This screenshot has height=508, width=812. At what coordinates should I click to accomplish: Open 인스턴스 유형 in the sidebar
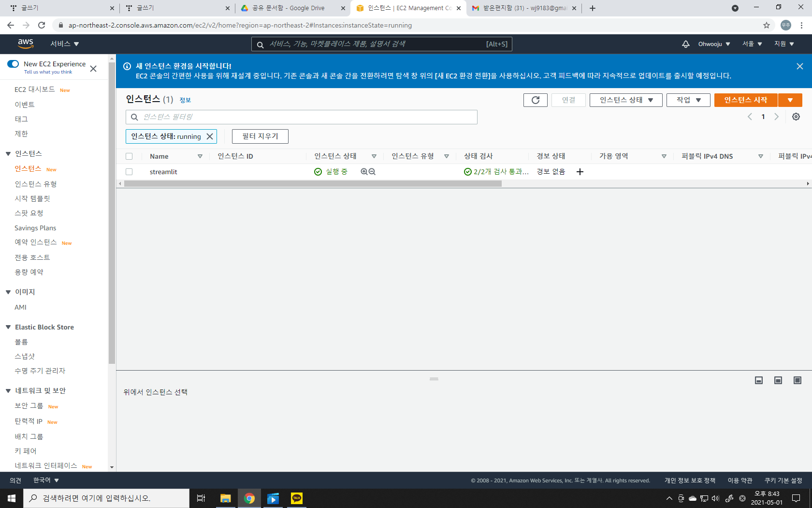click(36, 184)
